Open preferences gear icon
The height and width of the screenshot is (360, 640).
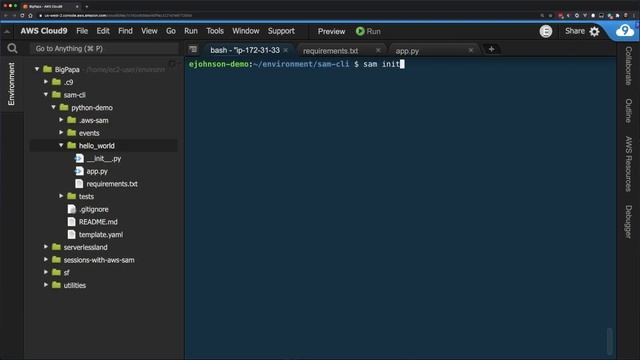click(595, 31)
